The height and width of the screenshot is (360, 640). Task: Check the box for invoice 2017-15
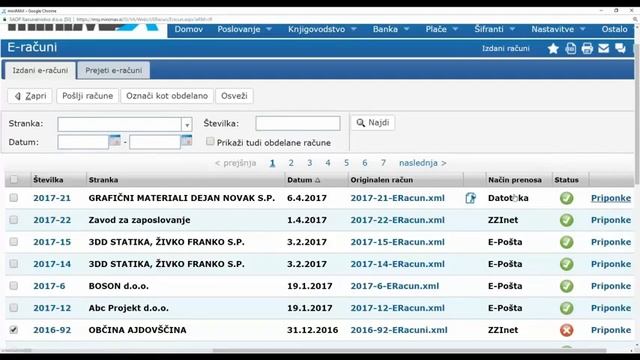14,242
